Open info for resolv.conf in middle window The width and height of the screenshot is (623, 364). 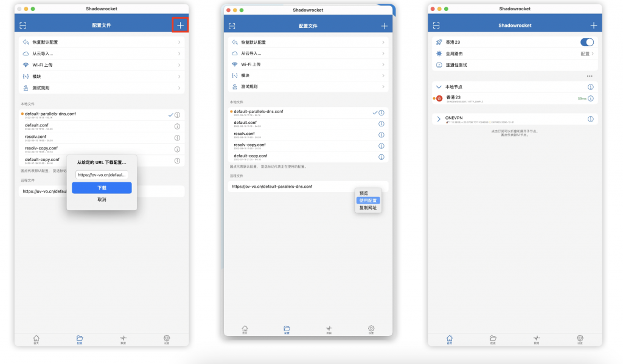381,135
